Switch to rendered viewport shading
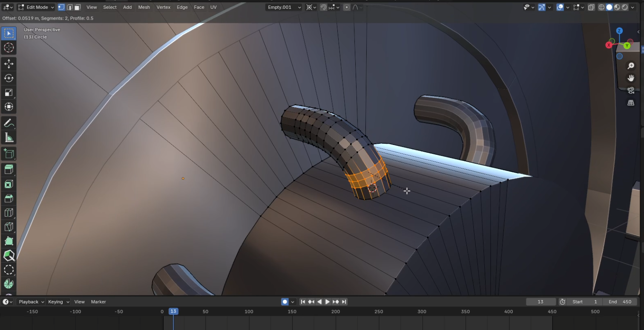Screen dimensions: 644x330 coord(625,7)
